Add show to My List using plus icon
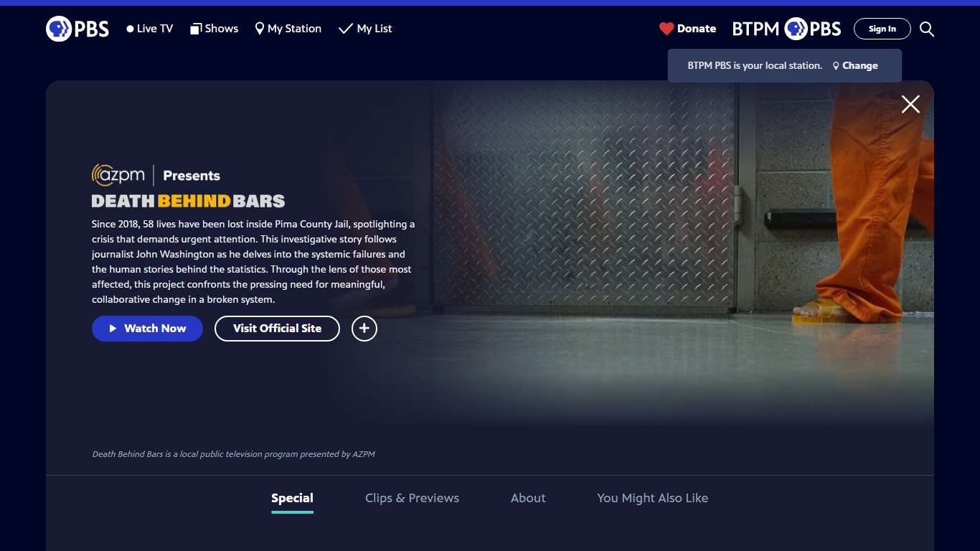980x551 pixels. coord(364,329)
